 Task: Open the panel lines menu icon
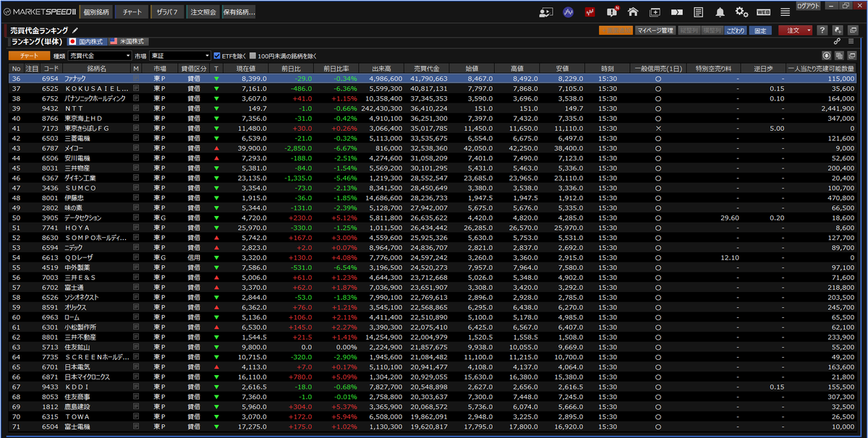tap(852, 42)
